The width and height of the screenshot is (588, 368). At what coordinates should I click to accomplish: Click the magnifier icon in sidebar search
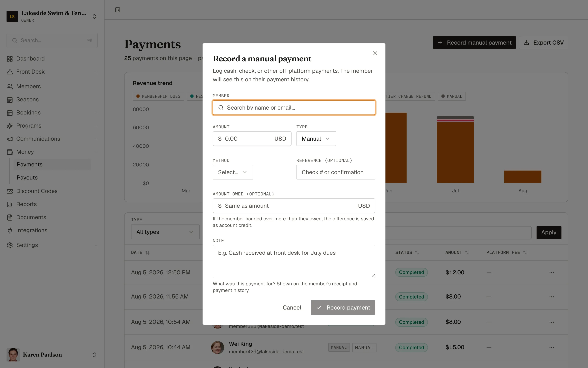[x=14, y=40]
